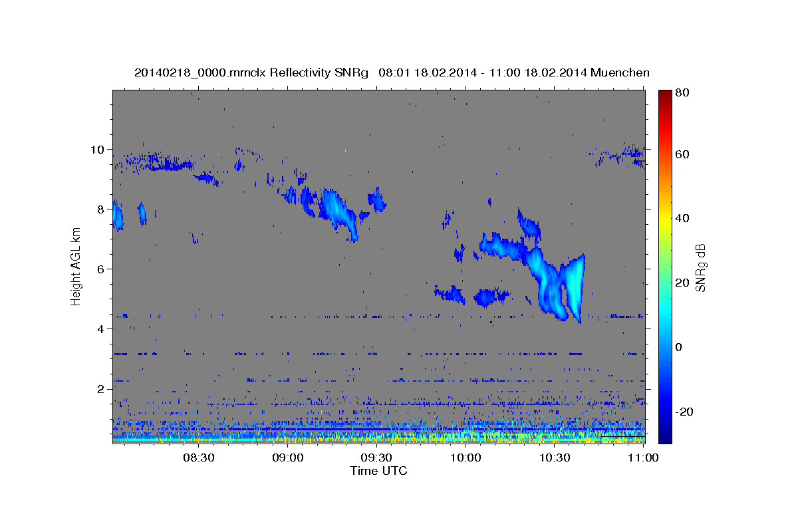This screenshot has width=798, height=532.
Task: Click the "SNRg dB" colorbar label
Action: coord(700,267)
